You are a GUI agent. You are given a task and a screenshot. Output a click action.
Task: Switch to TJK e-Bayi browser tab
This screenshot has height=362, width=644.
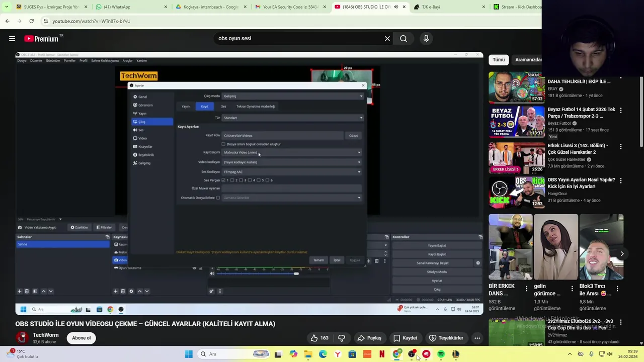pos(449,7)
